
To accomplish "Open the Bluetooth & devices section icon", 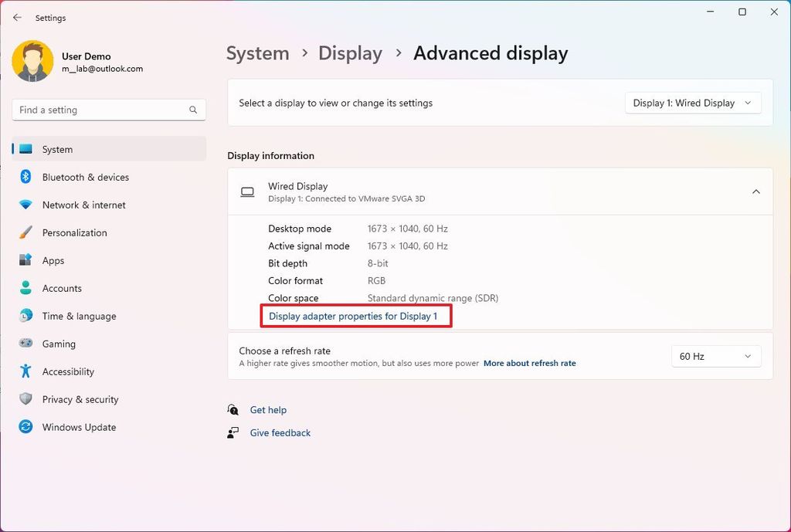I will [25, 177].
